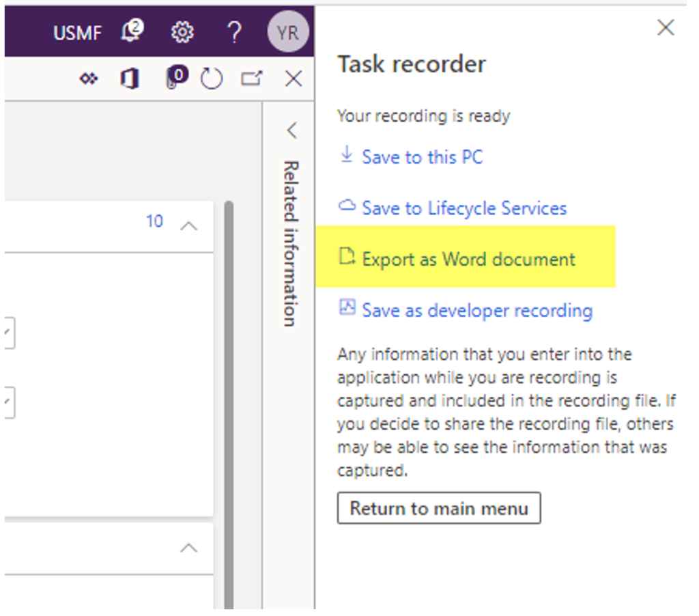This screenshot has height=616, width=699.
Task: Open Help via the question mark icon
Action: coord(233,31)
